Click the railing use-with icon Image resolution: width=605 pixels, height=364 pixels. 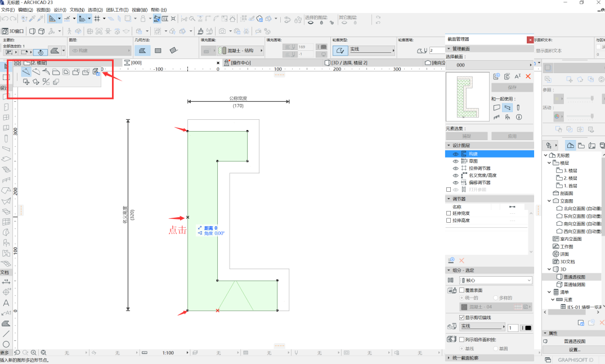coord(496,117)
